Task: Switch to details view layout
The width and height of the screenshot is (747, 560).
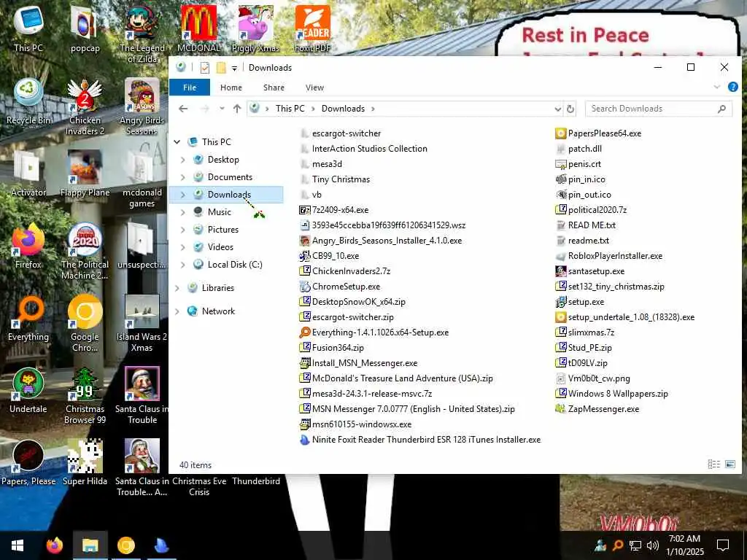Action: point(713,464)
